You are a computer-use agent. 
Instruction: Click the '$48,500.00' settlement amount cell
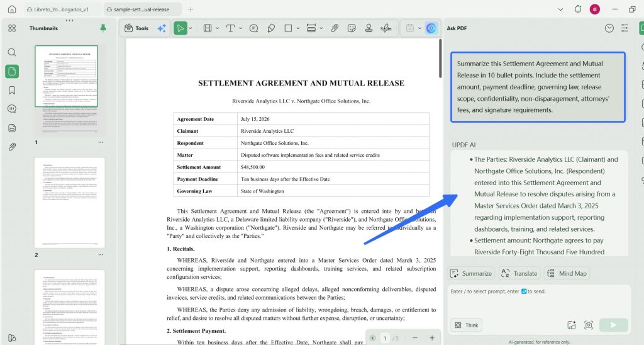(333, 167)
